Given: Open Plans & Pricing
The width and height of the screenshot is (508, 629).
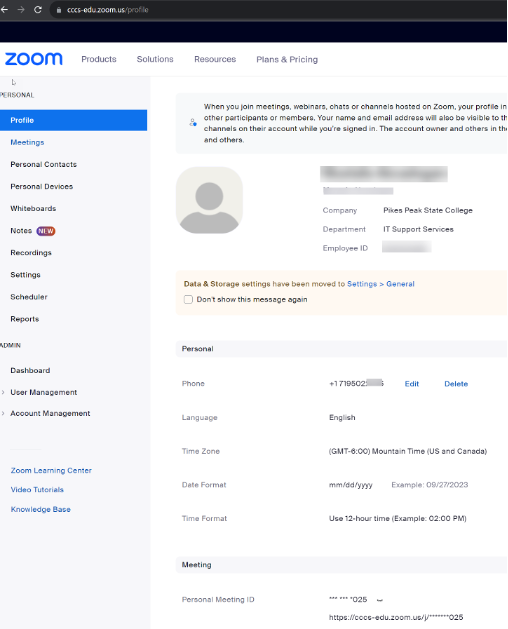Looking at the screenshot, I should coord(287,59).
